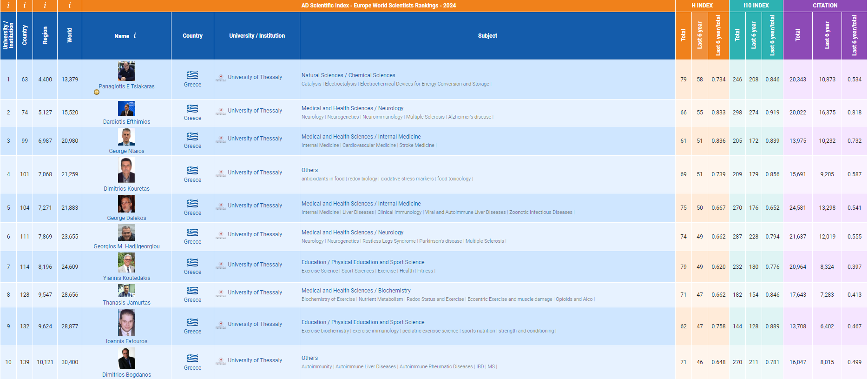Viewport: 868px width, 379px height.
Task: Sort by H Index Total column header
Action: pyautogui.click(x=683, y=35)
